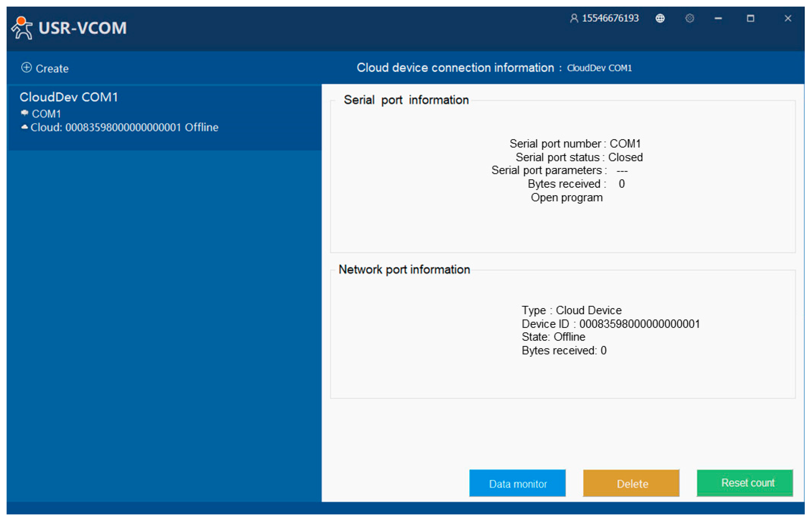Click the USR-VCOM running man logo

22,28
